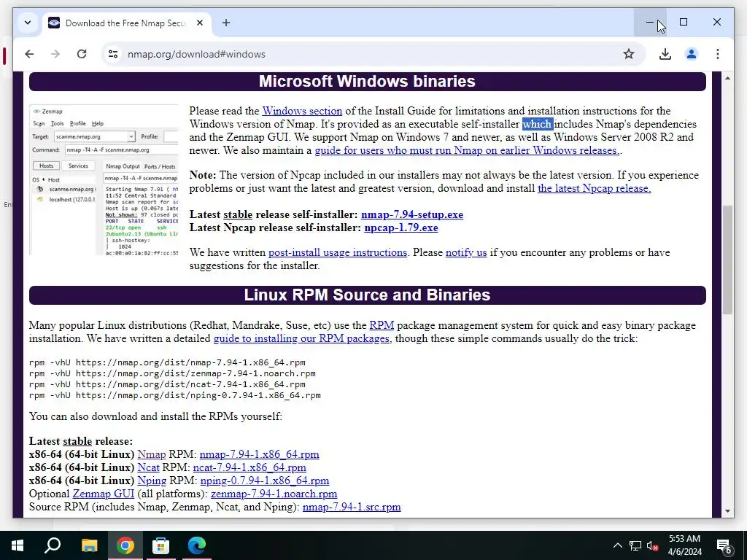Click the muted volume tray icon
Image resolution: width=747 pixels, height=560 pixels.
click(x=653, y=545)
